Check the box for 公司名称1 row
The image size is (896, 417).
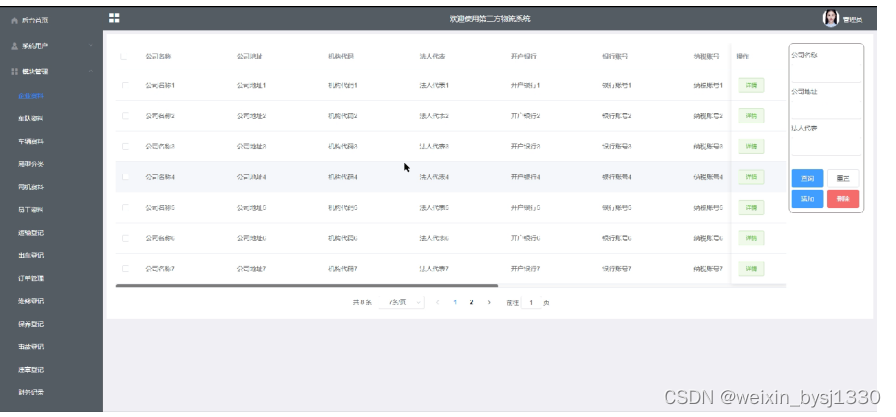coord(125,85)
